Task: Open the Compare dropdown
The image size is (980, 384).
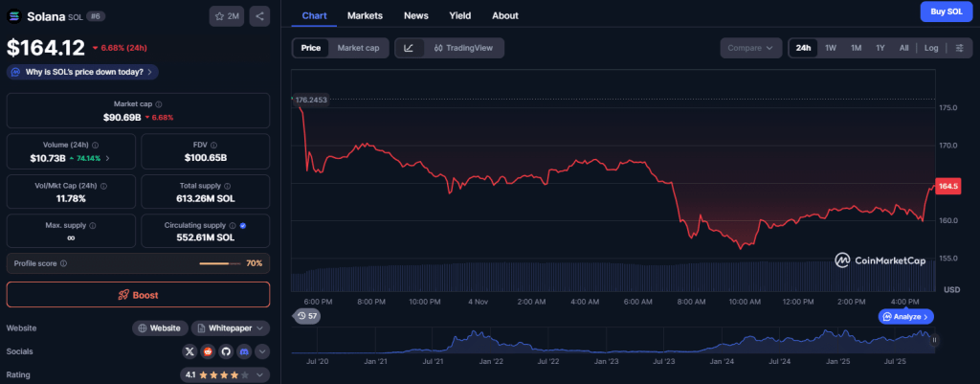Action: 750,48
